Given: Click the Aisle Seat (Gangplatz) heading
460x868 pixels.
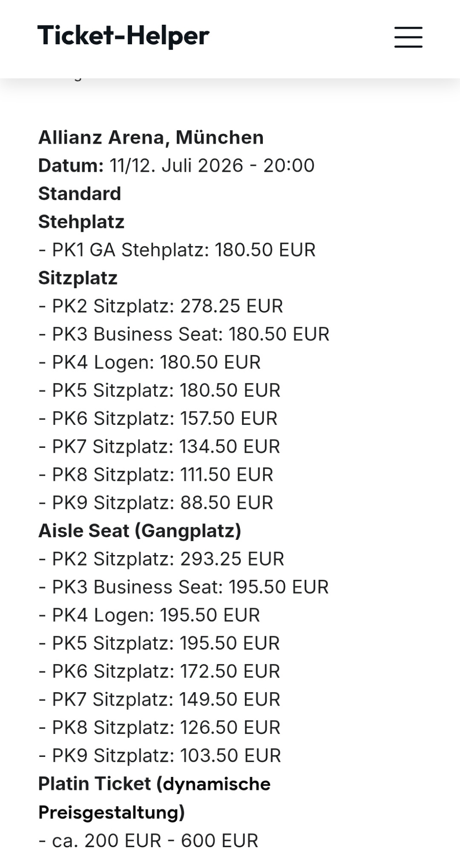Looking at the screenshot, I should point(139,531).
